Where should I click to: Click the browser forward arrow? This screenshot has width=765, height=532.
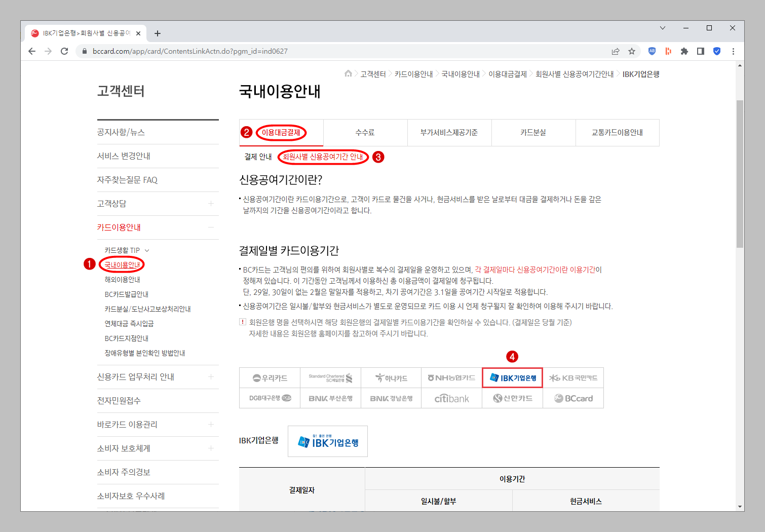pyautogui.click(x=48, y=51)
